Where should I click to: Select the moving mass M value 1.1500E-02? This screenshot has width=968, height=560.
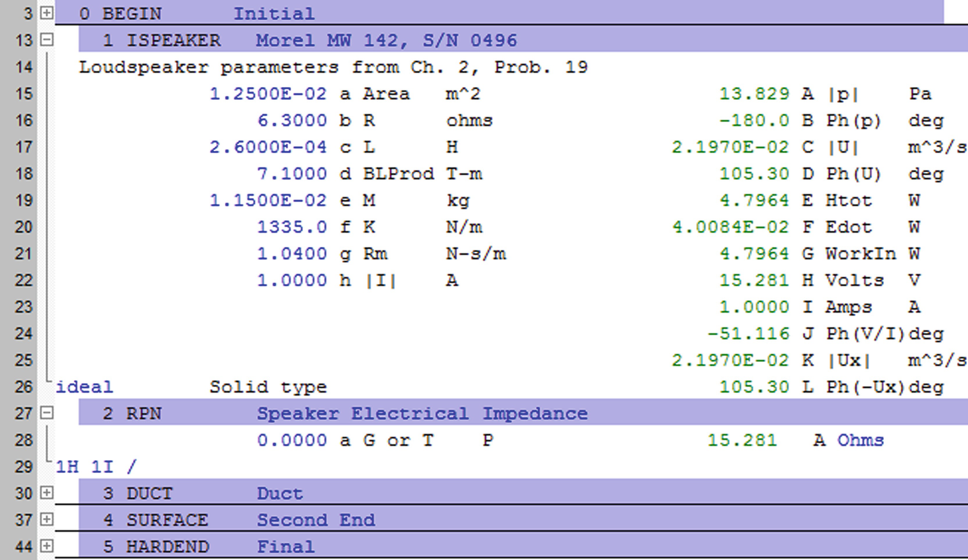pos(268,200)
